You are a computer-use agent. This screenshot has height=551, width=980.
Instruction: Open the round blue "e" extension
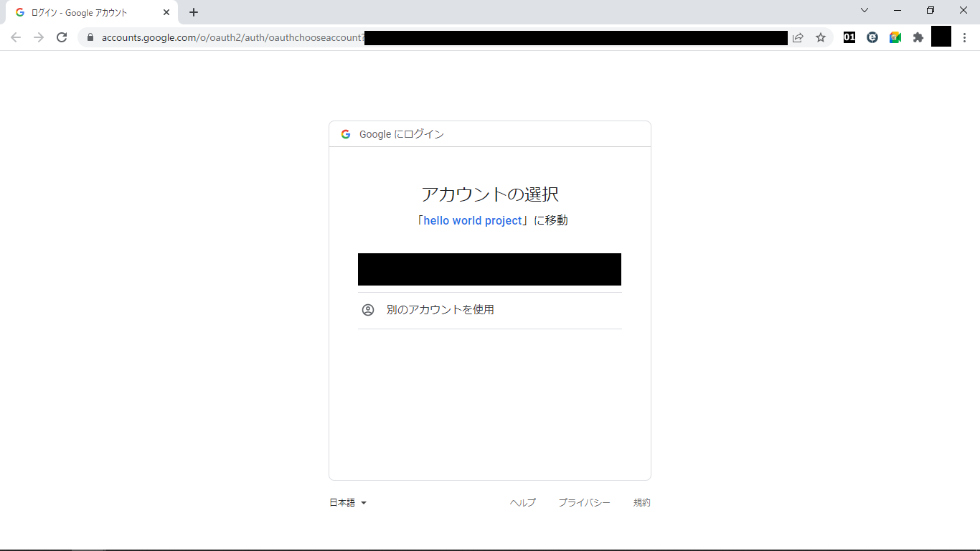coord(872,37)
